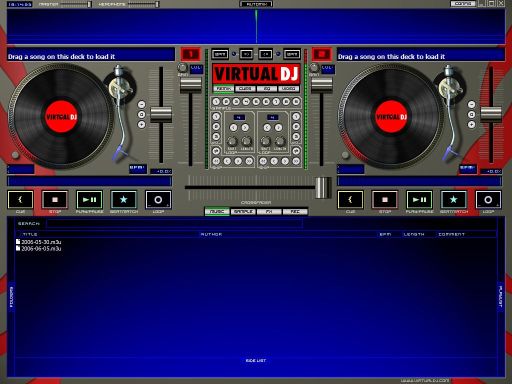Viewport: 512px width, 384px height.
Task: Click the left loop shrink arrow
Action: tap(234, 127)
